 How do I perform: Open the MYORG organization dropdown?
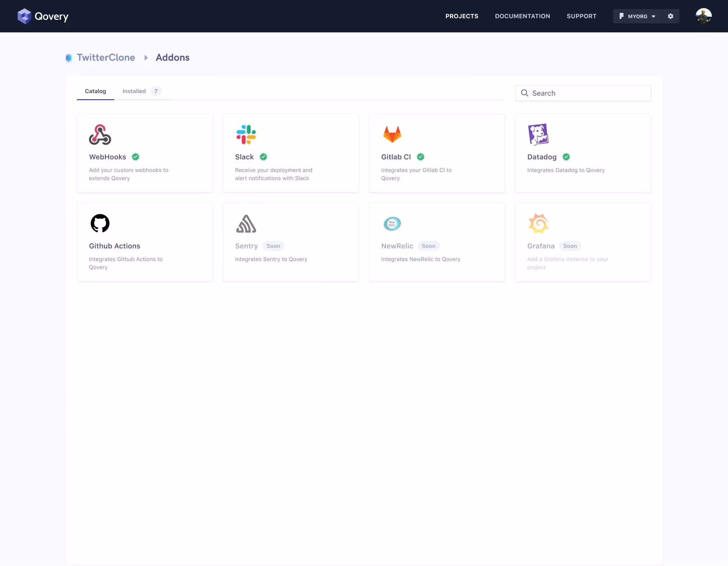click(x=637, y=16)
